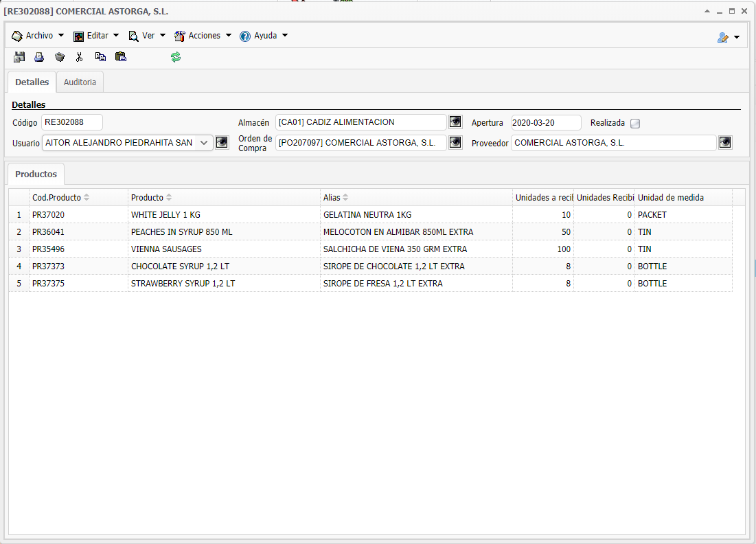Click the Cut scissors icon
This screenshot has width=756, height=544.
click(80, 57)
